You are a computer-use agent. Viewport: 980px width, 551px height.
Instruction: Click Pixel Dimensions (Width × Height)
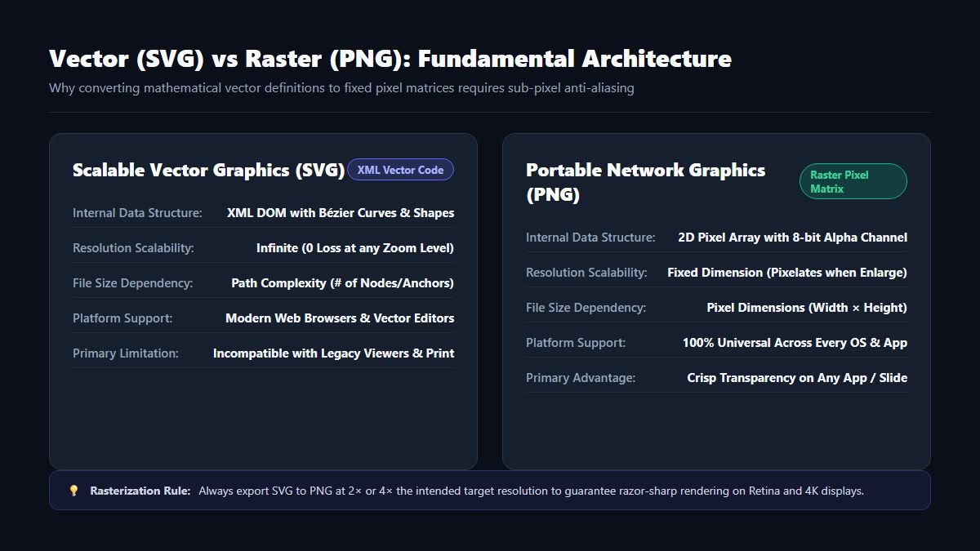pyautogui.click(x=807, y=308)
